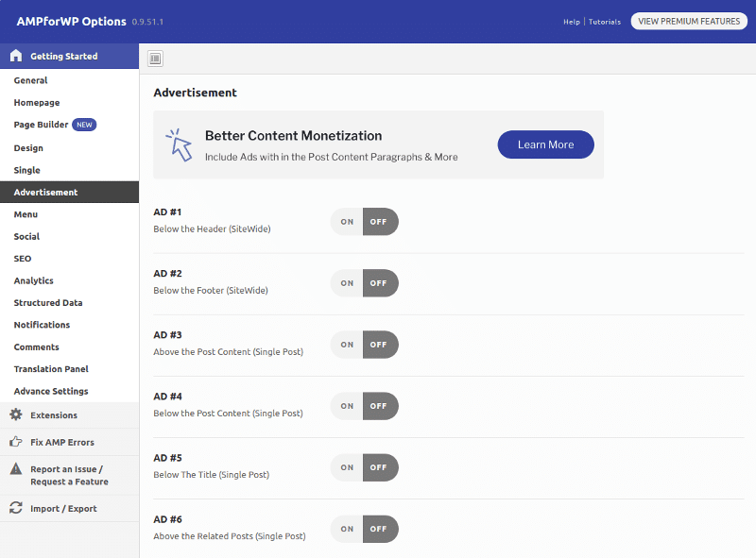Open Import / Export
Viewport: 756px width, 558px height.
[69, 508]
